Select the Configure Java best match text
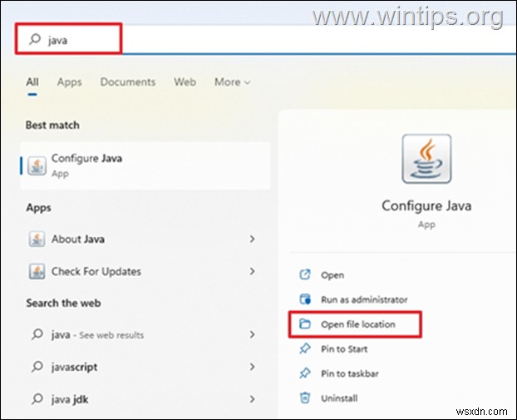Viewport: 517px width, 420px height. 86,158
